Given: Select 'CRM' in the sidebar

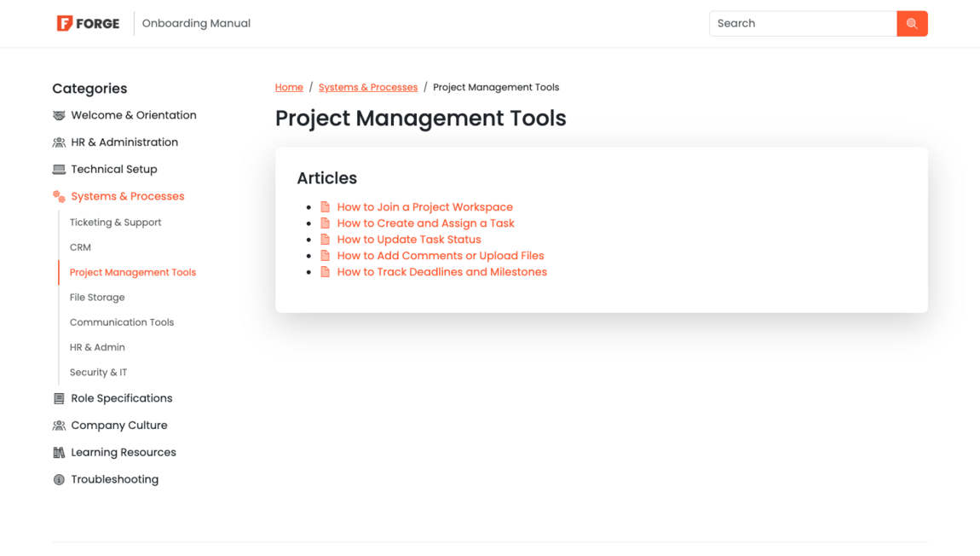Looking at the screenshot, I should point(80,247).
